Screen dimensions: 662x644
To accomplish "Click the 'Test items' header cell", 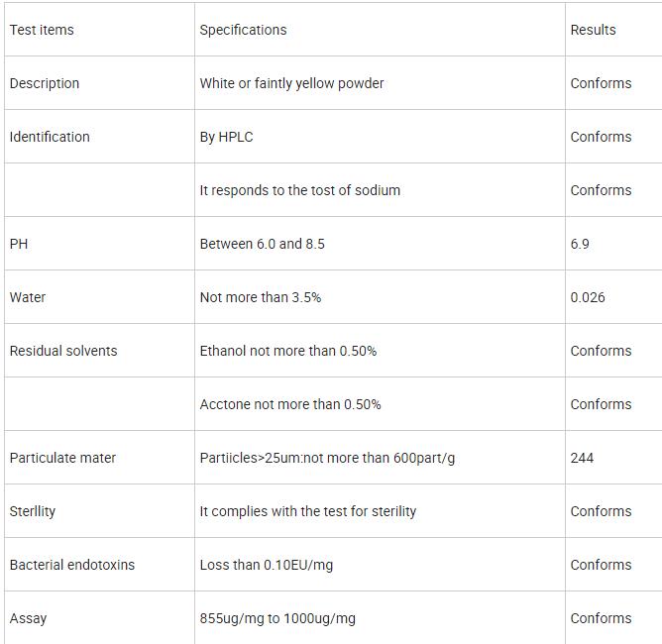I will click(42, 30).
